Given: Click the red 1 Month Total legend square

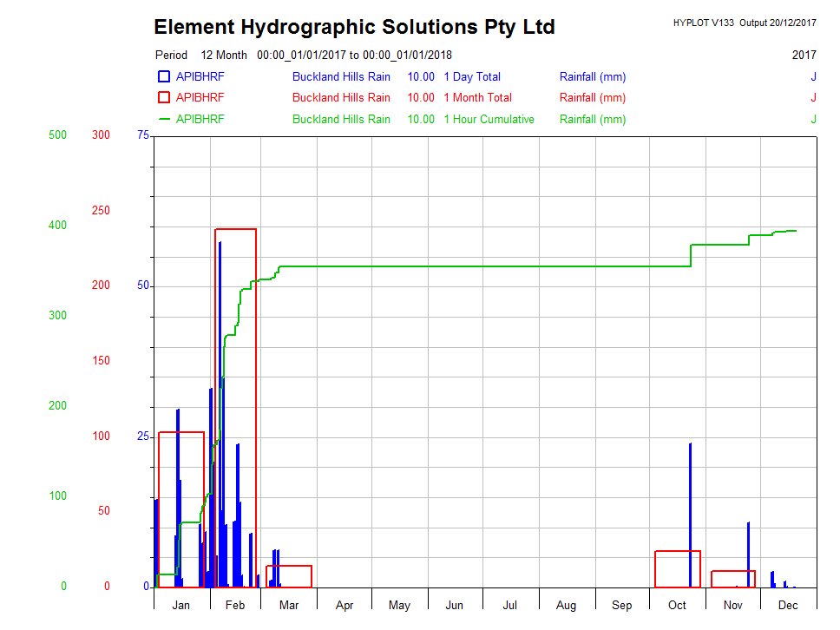Looking at the screenshot, I should [164, 98].
